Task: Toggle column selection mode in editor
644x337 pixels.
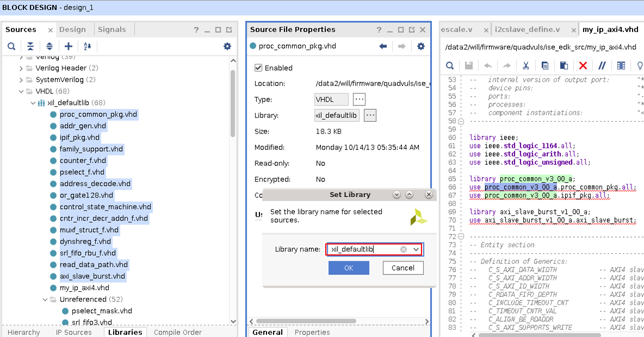Action: [x=621, y=66]
